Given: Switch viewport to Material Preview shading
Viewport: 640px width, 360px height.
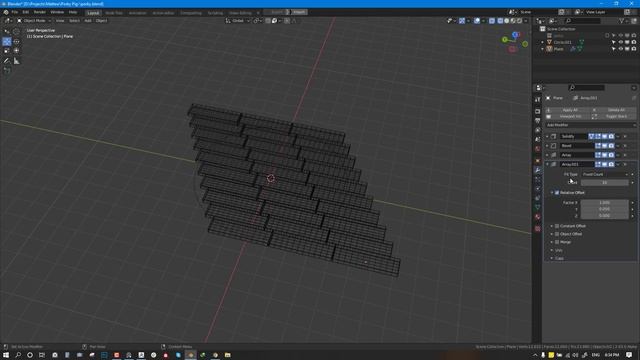Looking at the screenshot, I should pos(513,21).
